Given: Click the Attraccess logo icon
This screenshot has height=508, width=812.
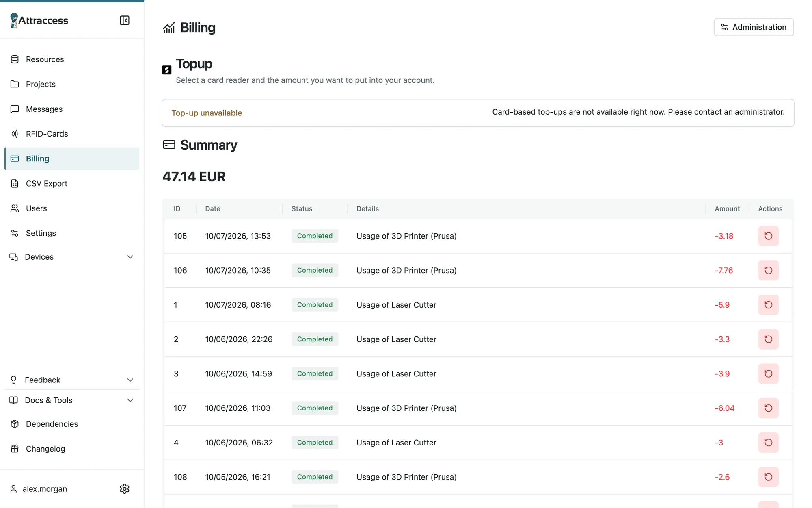Looking at the screenshot, I should 14,20.
